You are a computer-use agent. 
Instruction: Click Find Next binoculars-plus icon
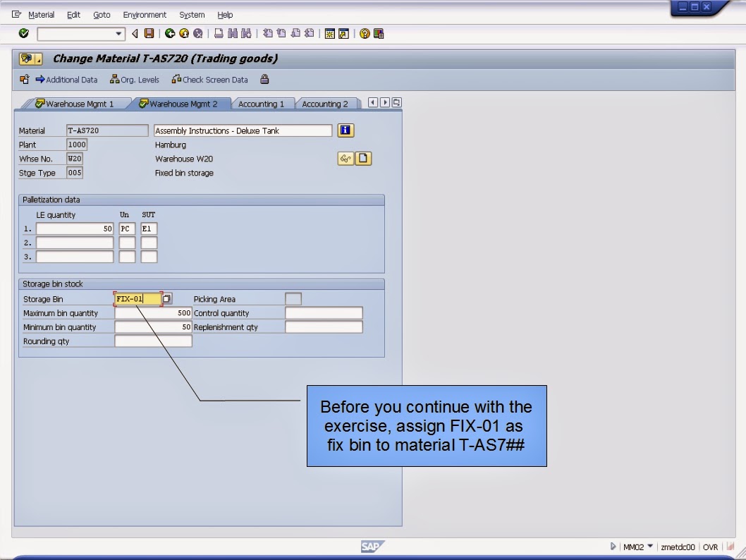pos(246,33)
